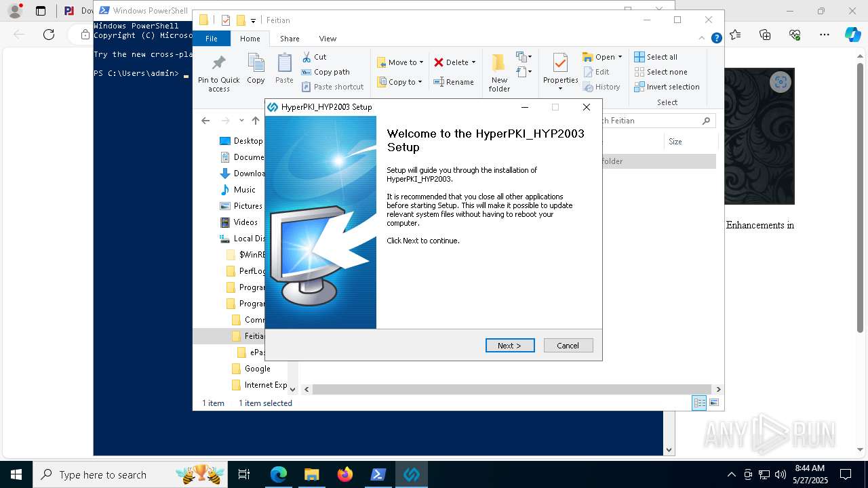Open PowerShell from taskbar
The width and height of the screenshot is (868, 488).
[378, 474]
